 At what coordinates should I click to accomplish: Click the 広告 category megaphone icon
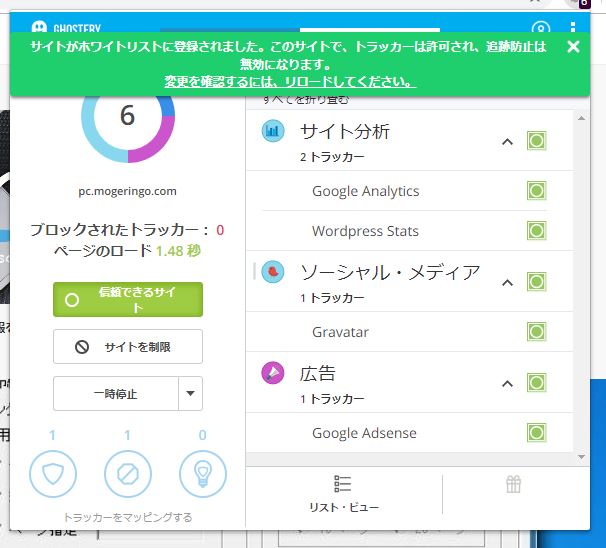273,373
